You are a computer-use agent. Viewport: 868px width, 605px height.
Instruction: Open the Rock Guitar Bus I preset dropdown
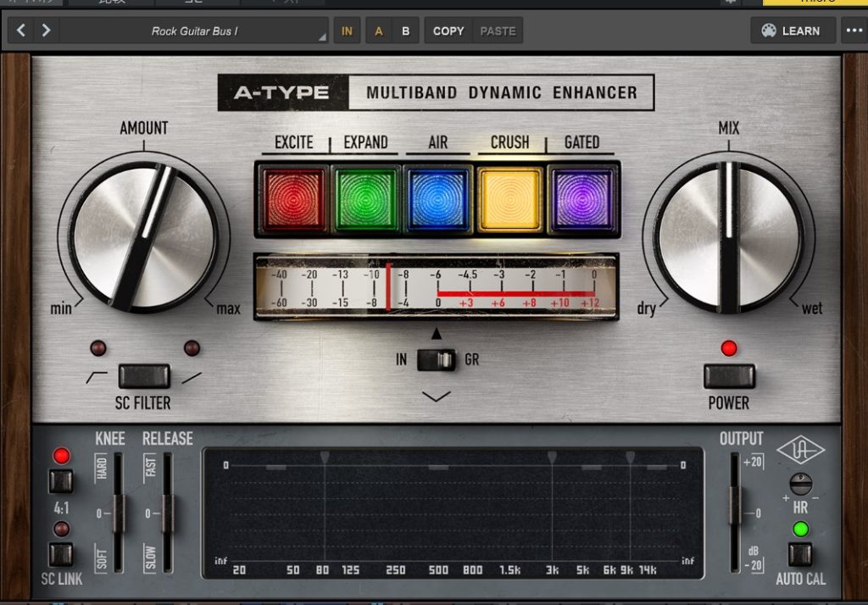[194, 31]
